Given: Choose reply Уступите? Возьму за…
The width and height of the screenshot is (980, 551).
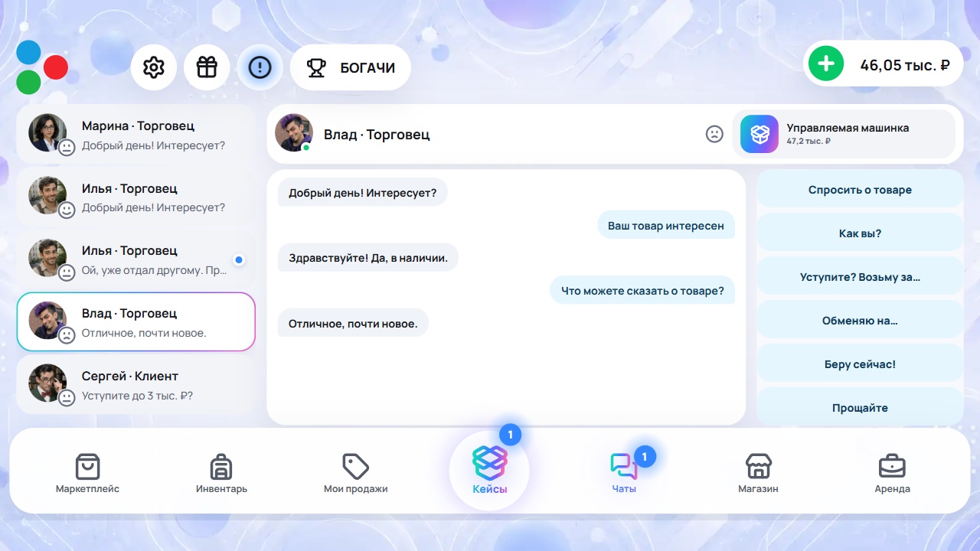Looking at the screenshot, I should pyautogui.click(x=860, y=277).
